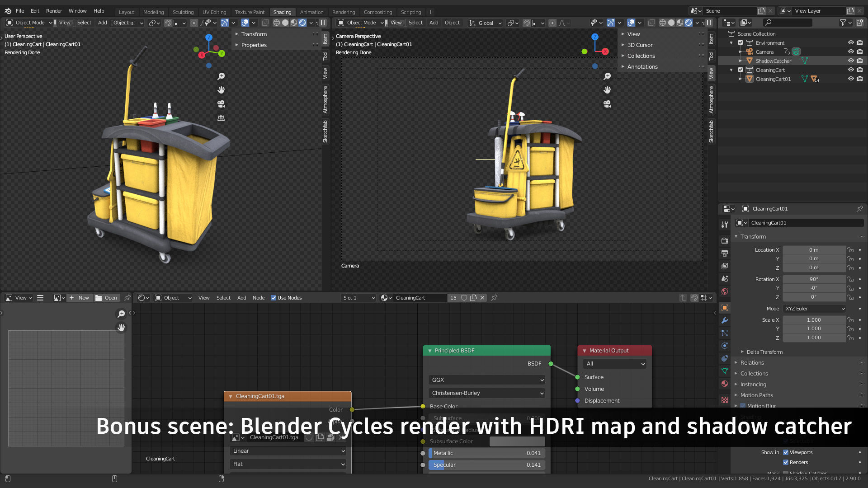
Task: Open the Texture properties checker icon
Action: 725,400
